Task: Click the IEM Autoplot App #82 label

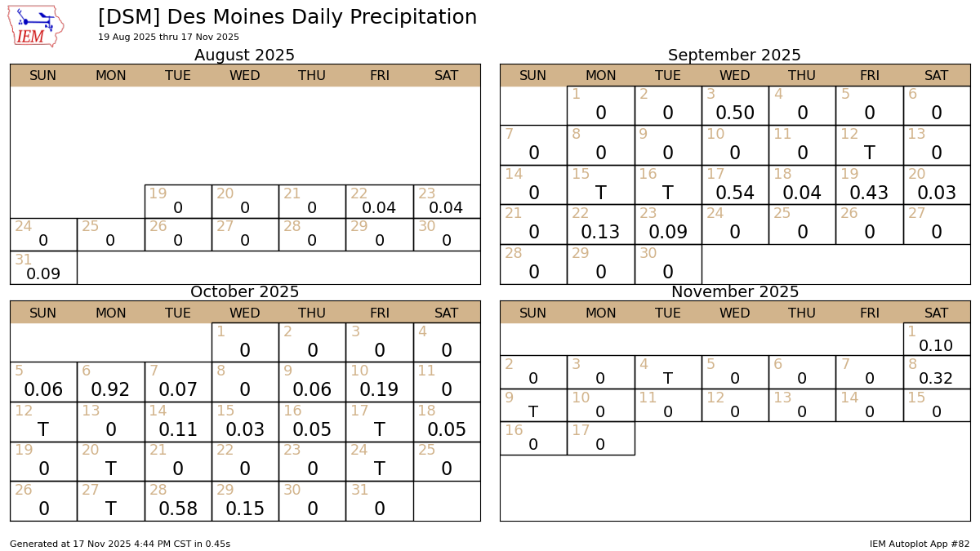Action: 919,544
